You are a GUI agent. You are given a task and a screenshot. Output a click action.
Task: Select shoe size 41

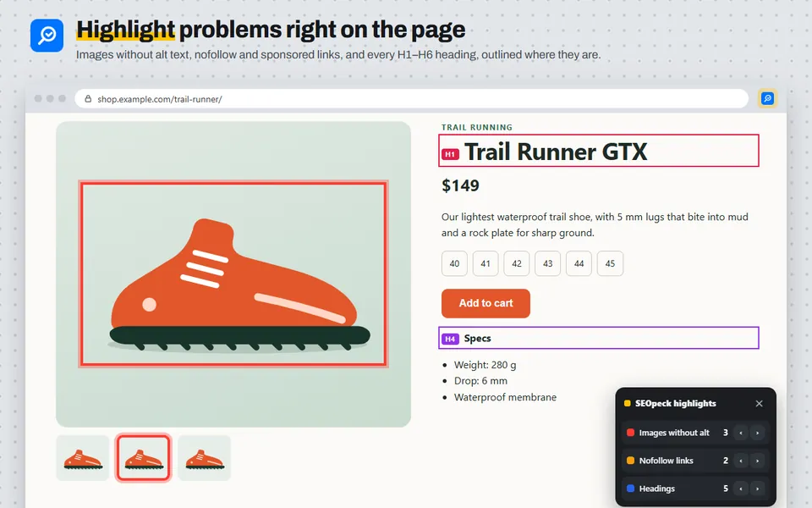click(486, 263)
